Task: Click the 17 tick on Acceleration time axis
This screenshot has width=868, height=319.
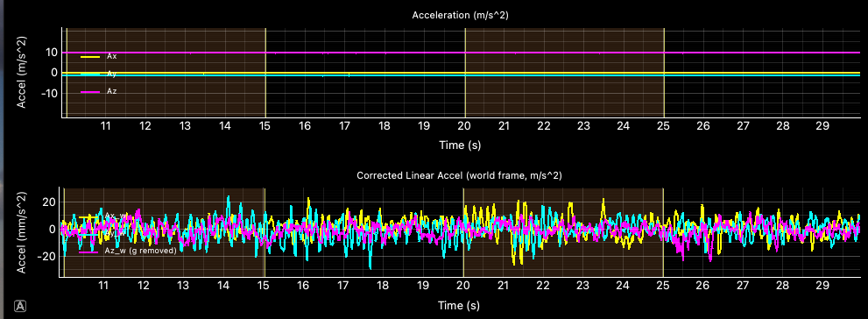Action: pos(345,126)
